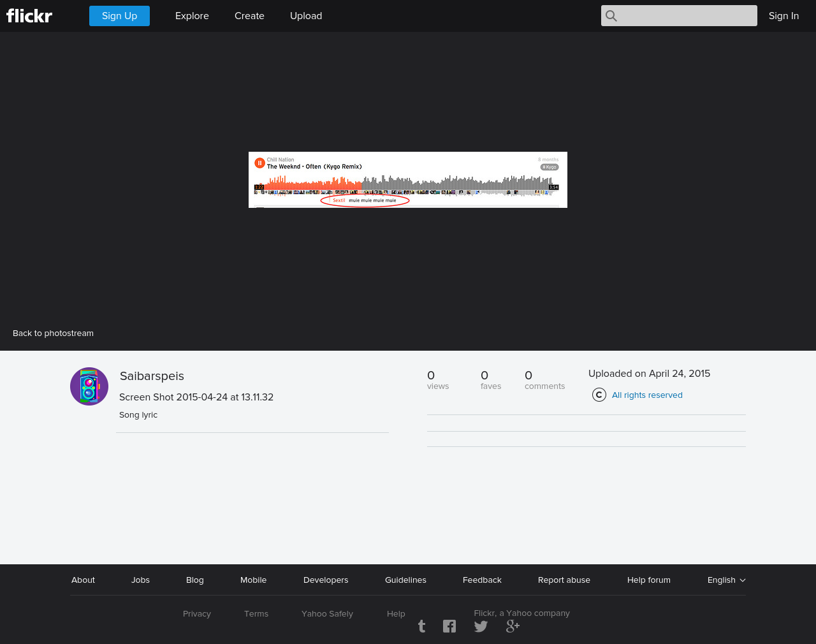This screenshot has height=644, width=816.
Task: Open Saibarspeis profile avatar
Action: click(x=89, y=386)
